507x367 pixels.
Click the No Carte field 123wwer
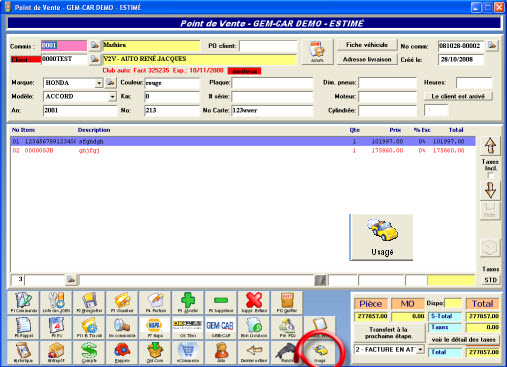pyautogui.click(x=272, y=110)
